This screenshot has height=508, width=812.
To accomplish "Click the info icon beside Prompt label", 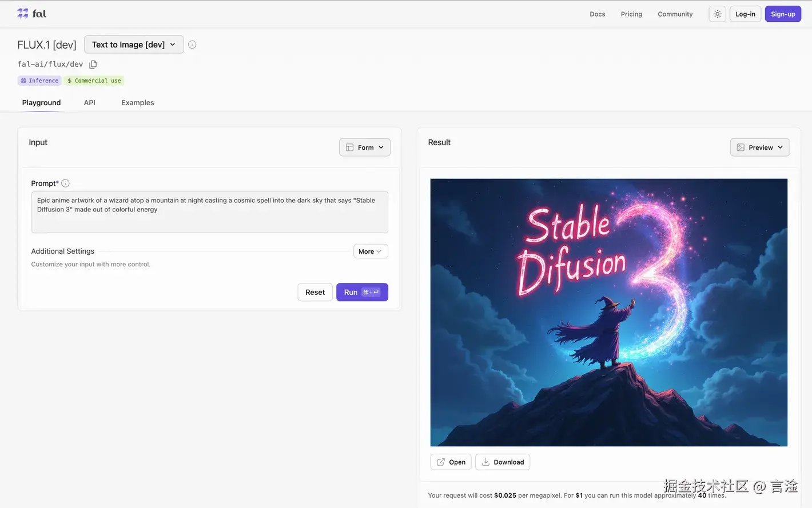I will pos(65,183).
